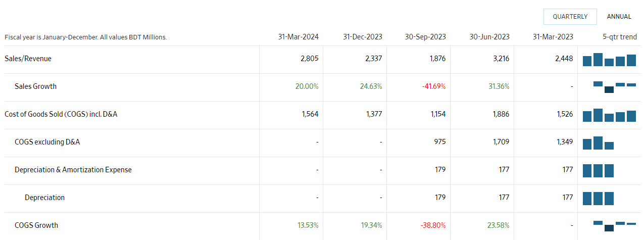Select the Sales/Revenue row label

[28, 59]
